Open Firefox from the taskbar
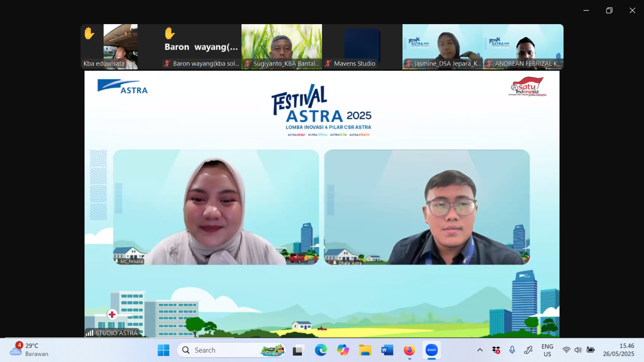 409,350
